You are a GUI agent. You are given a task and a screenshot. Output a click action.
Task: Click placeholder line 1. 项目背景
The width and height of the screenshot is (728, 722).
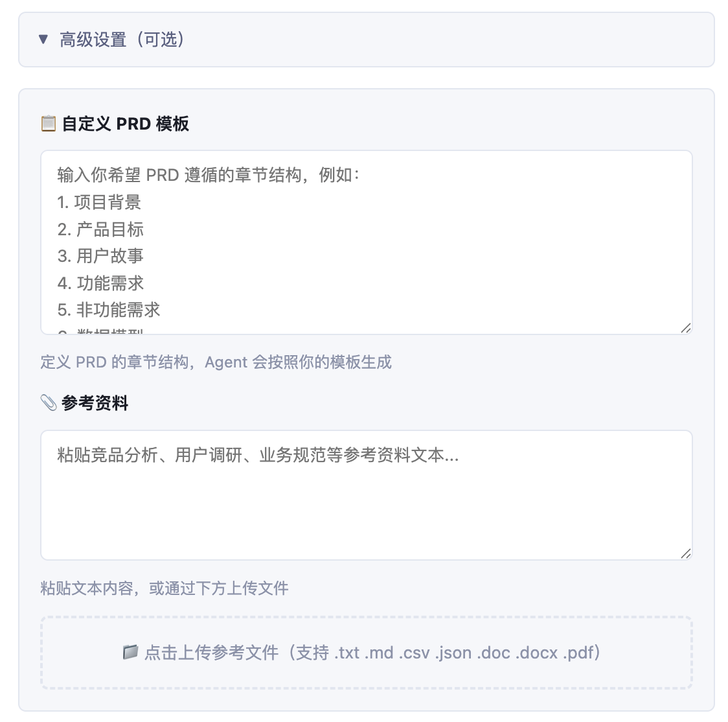[x=99, y=202]
